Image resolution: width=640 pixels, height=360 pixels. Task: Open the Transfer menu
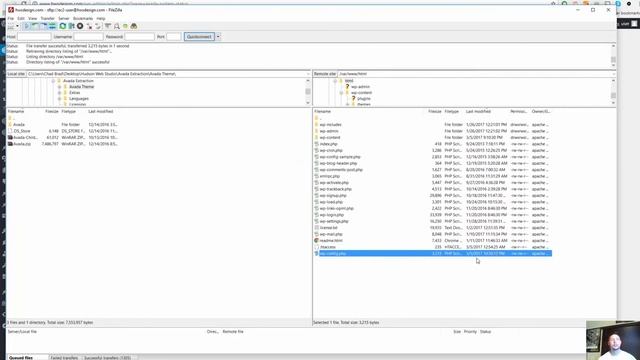coord(47,18)
